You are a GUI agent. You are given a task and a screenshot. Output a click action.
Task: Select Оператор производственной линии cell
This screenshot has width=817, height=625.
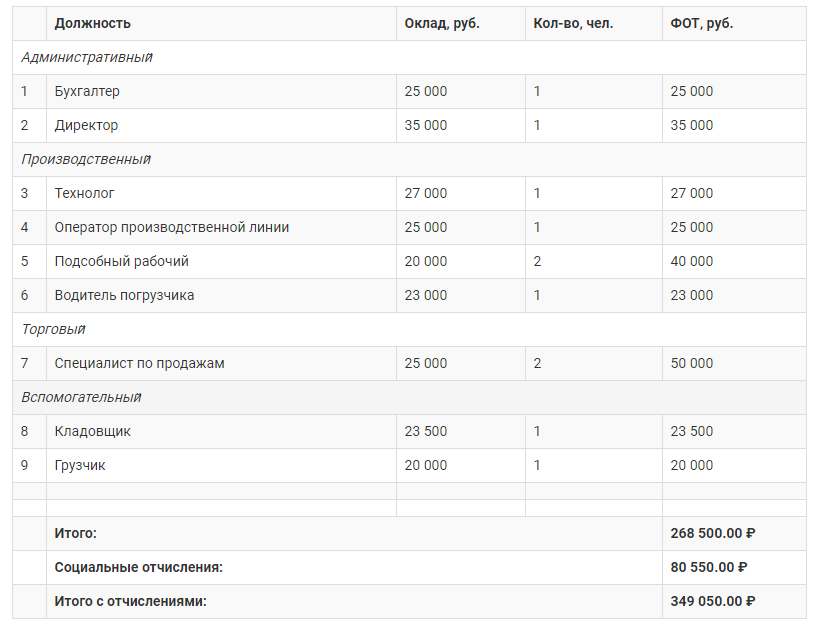point(221,228)
